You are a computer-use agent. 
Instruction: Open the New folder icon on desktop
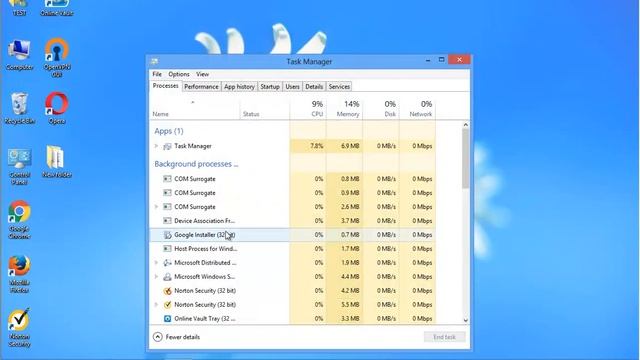pos(57,162)
